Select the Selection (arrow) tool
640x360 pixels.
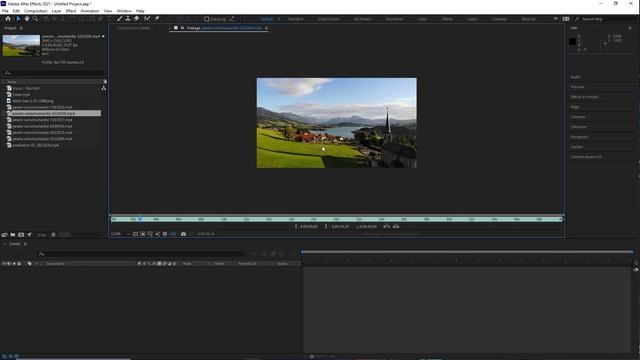pyautogui.click(x=18, y=19)
